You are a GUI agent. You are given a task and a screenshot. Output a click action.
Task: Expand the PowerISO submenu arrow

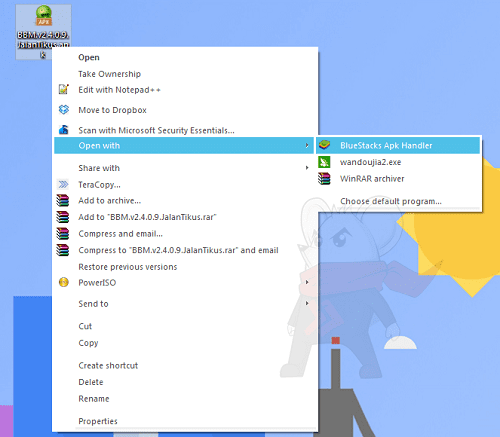tap(307, 282)
